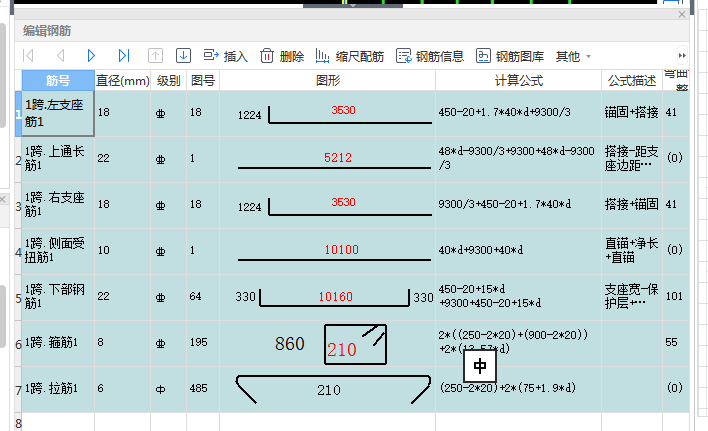
Task: Click formula 9300/3+450-20+1.7*40*d
Action: tap(504, 204)
